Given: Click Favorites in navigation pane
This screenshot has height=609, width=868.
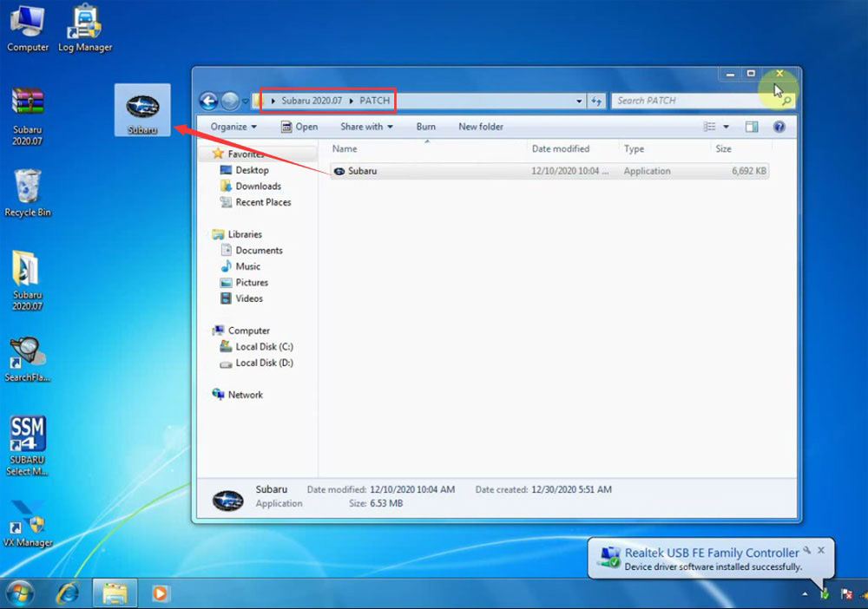Looking at the screenshot, I should (246, 154).
